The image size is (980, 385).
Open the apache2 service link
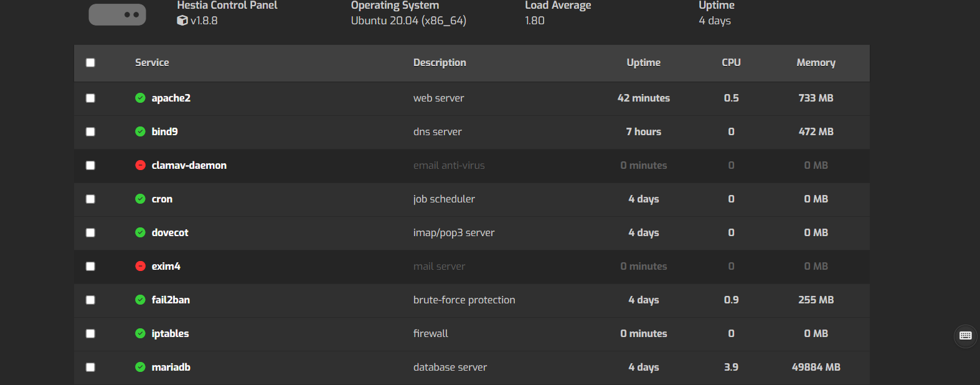pos(171,98)
